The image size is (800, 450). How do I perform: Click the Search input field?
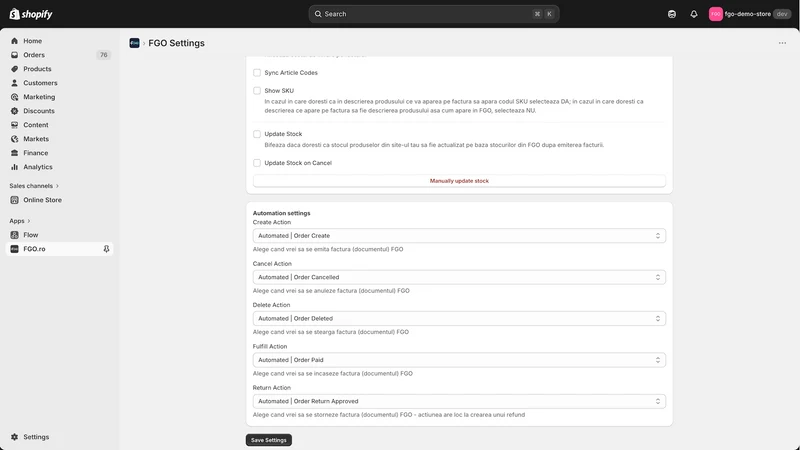(x=434, y=14)
